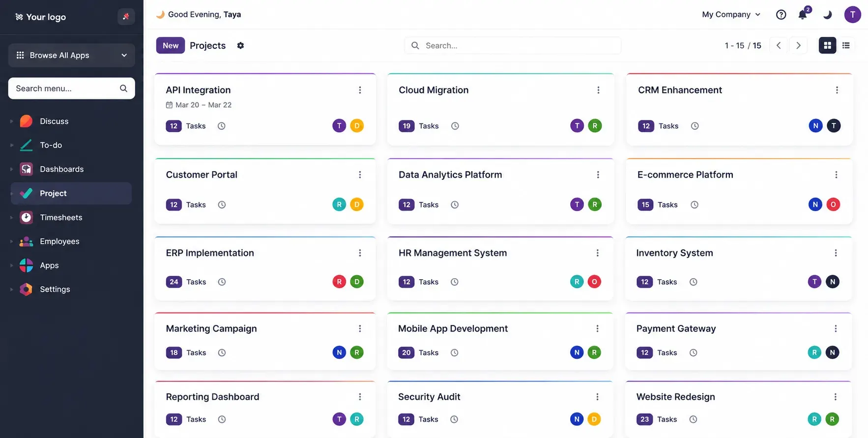Click orange D avatar on API Integration
This screenshot has width=868, height=438.
[x=357, y=126]
